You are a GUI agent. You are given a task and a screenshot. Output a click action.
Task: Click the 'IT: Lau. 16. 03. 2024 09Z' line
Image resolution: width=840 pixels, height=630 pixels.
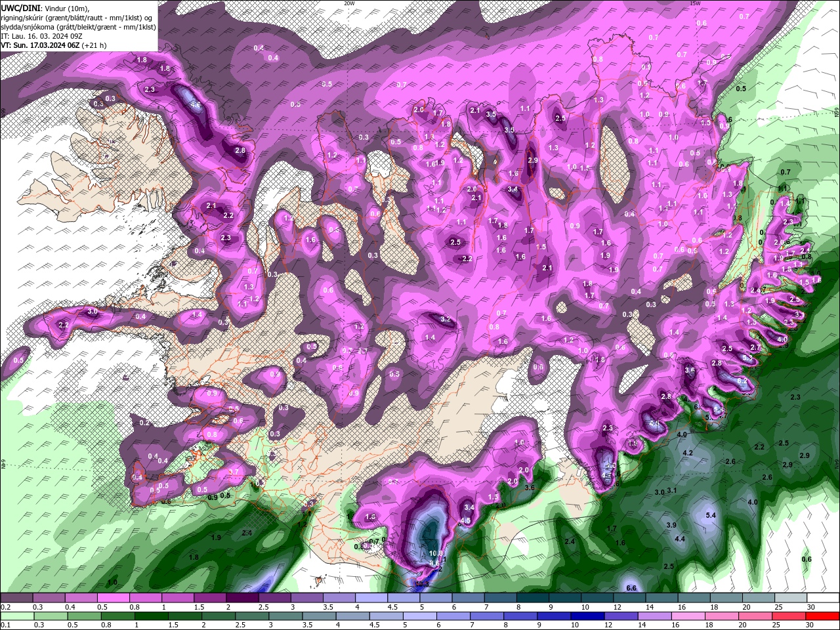pyautogui.click(x=40, y=36)
